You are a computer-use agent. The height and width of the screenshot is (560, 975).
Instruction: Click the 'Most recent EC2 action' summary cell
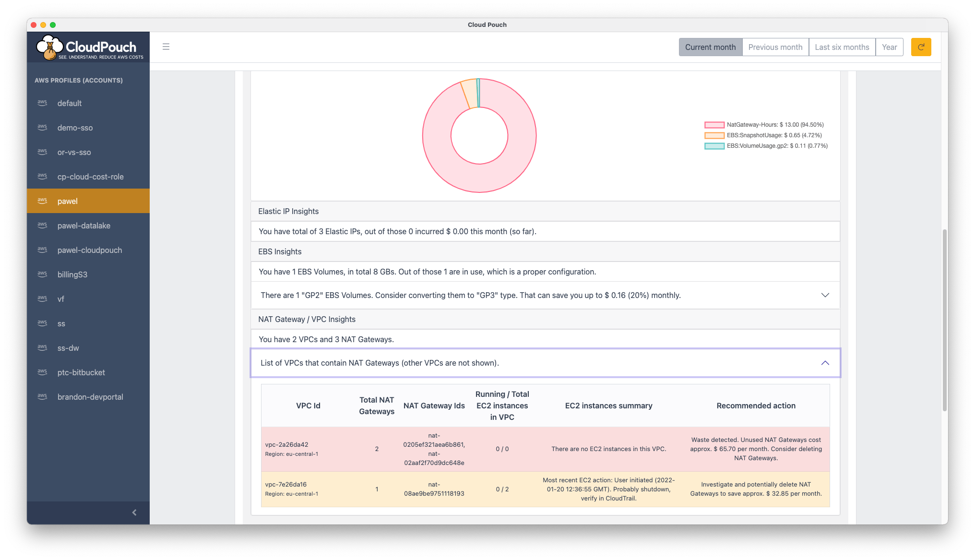[608, 489]
